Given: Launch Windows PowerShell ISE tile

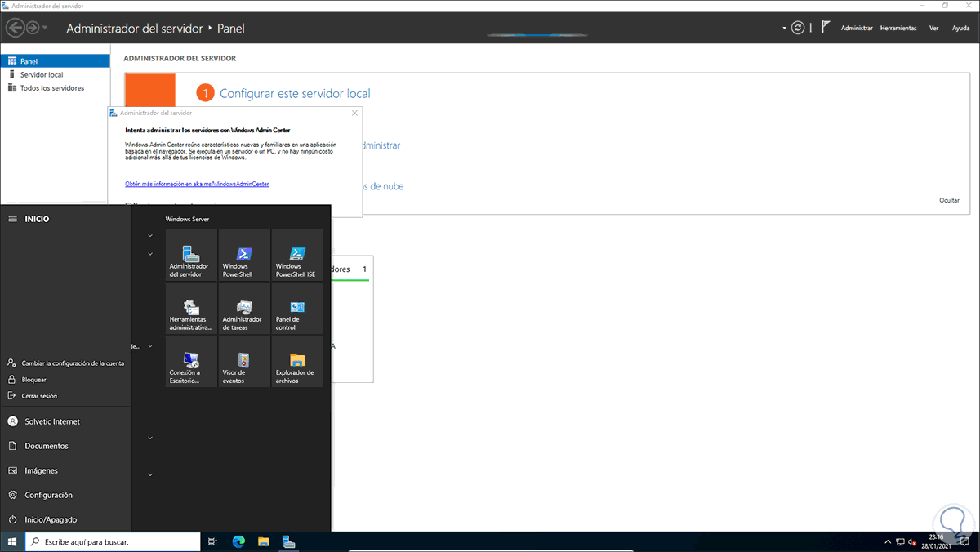Looking at the screenshot, I should (297, 256).
